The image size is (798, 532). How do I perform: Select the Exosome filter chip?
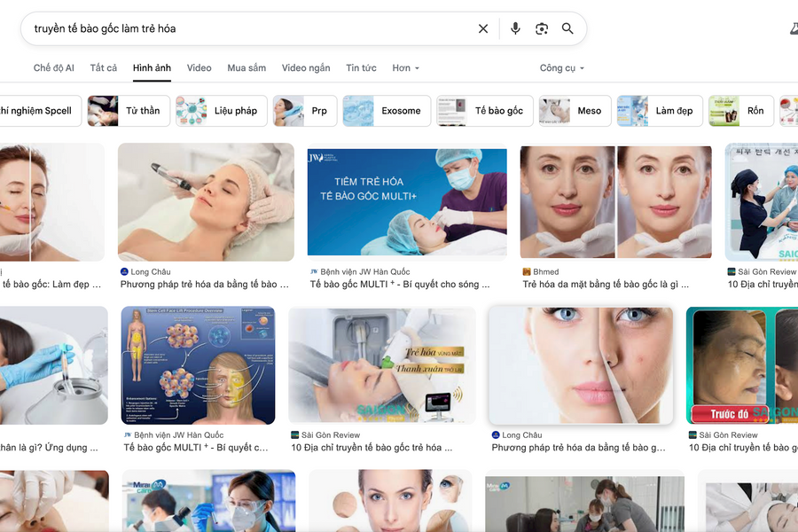pyautogui.click(x=387, y=111)
